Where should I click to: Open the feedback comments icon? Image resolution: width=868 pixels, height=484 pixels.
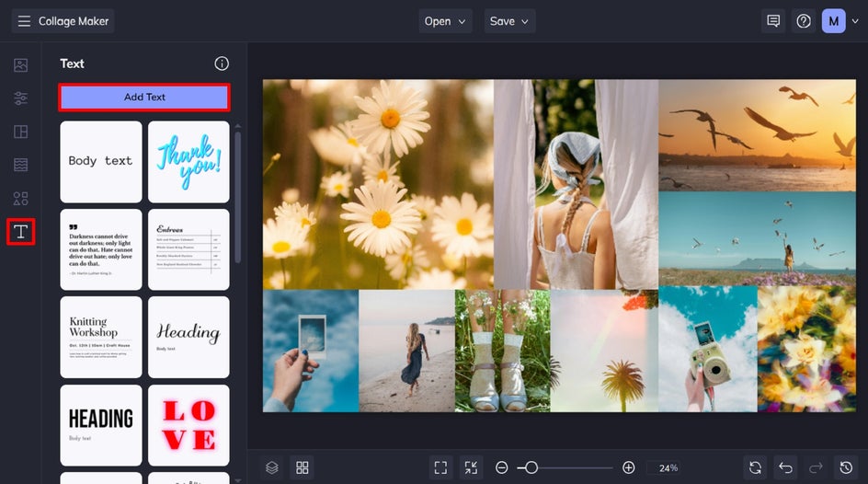point(773,21)
